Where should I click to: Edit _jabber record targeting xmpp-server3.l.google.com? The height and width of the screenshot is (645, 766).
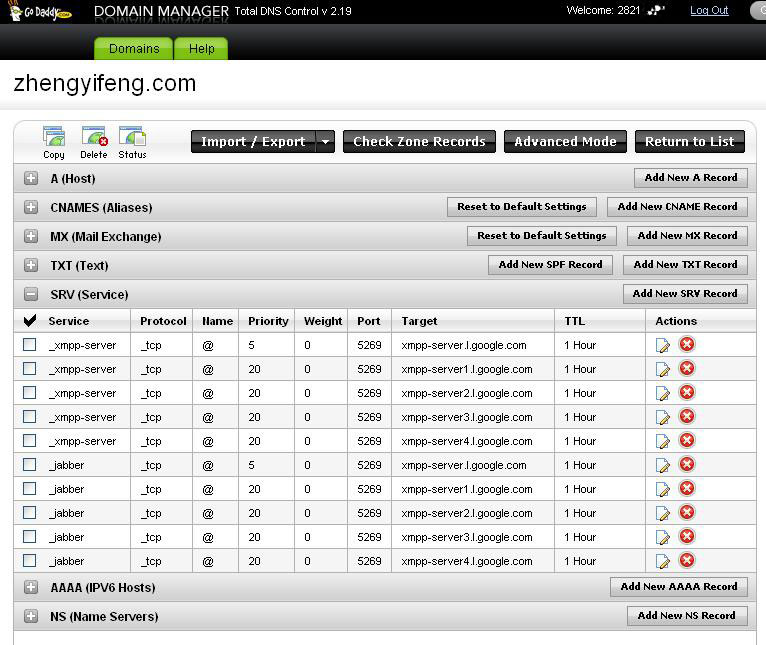tap(662, 537)
